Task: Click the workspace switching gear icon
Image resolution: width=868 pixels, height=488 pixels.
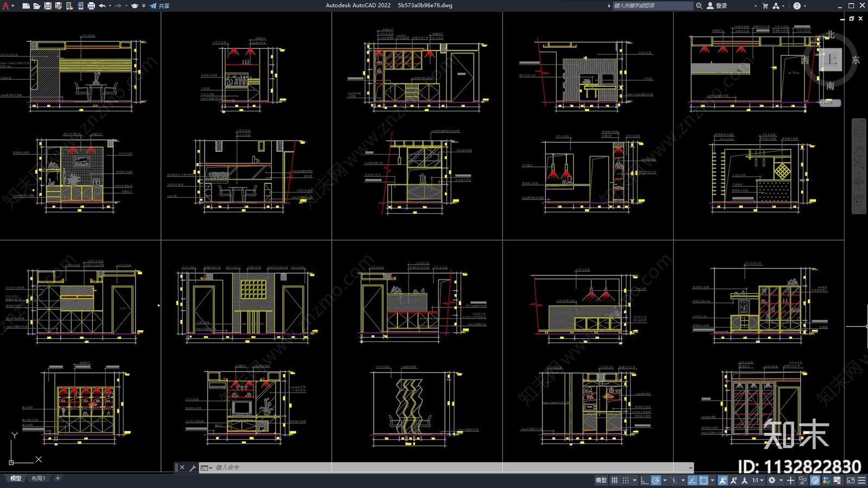Action: [x=772, y=480]
